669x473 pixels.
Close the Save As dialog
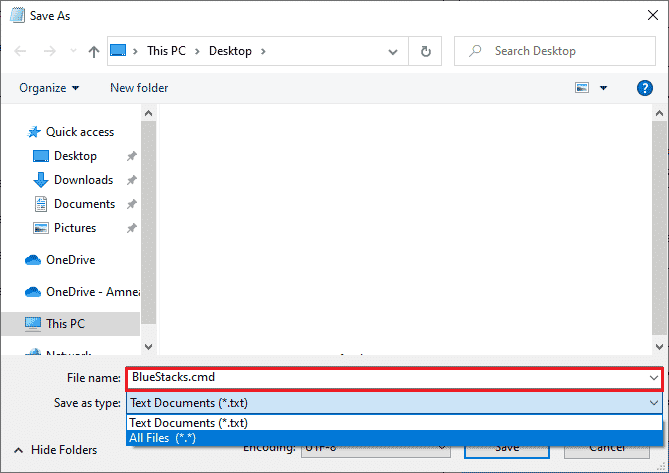[x=653, y=15]
